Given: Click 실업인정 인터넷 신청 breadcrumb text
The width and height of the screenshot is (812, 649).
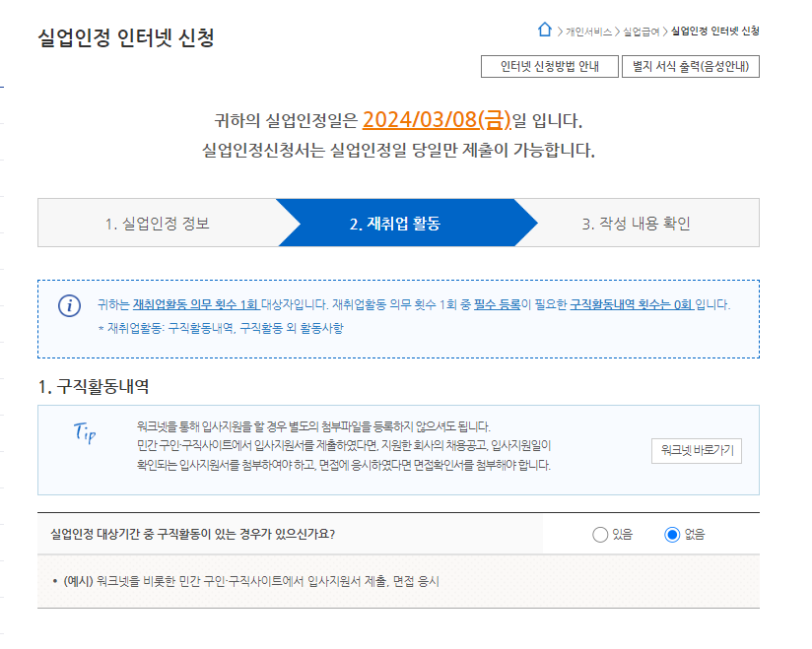Looking at the screenshot, I should 715,32.
